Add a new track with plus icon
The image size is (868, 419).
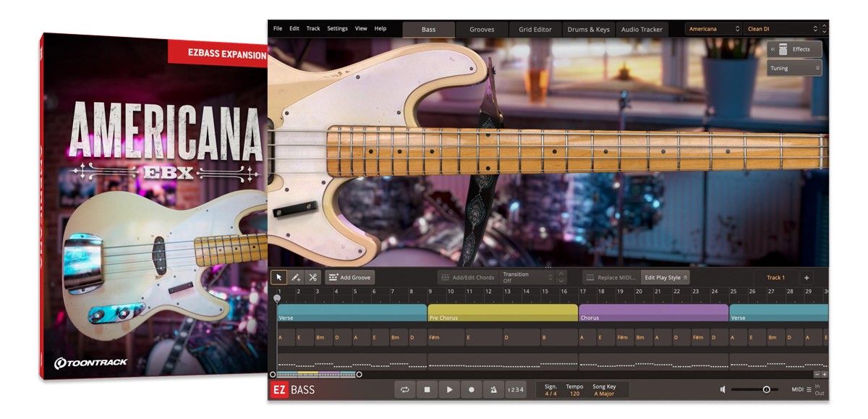[x=807, y=277]
